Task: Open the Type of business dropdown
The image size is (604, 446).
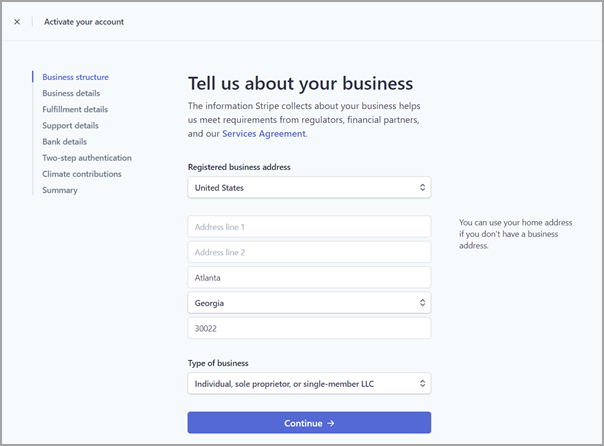Action: [309, 384]
